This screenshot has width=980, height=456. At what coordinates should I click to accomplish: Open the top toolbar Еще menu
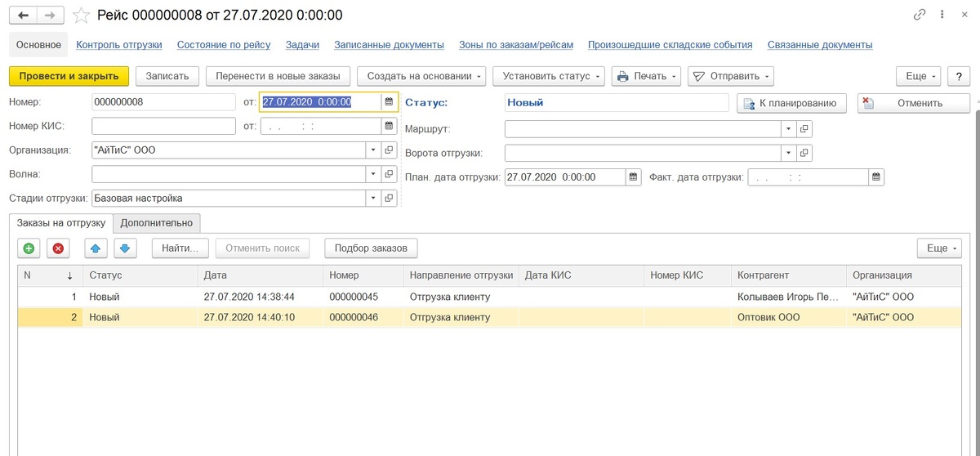click(919, 76)
